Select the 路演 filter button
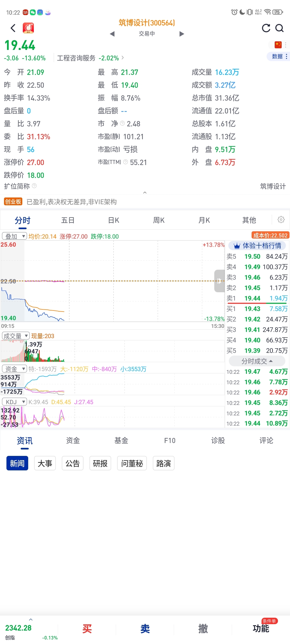 point(164,463)
